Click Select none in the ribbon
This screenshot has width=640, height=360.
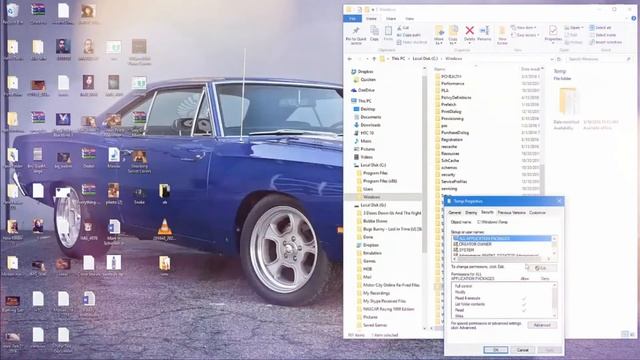602,35
